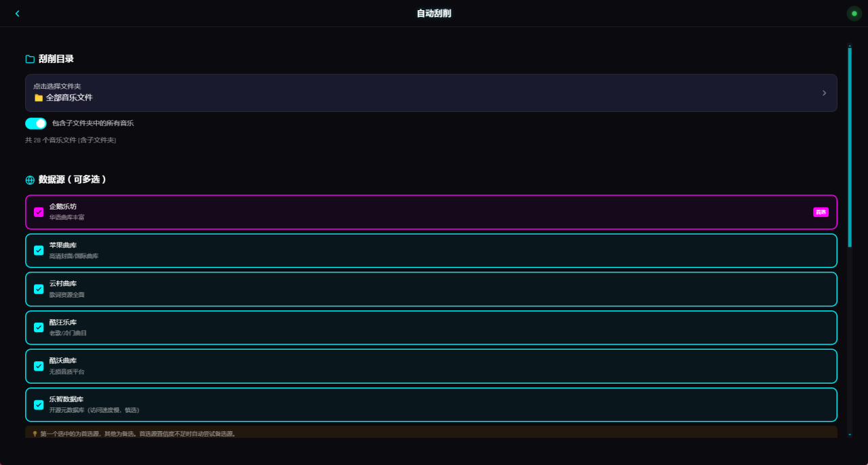
Task: Go back using the top-left arrow
Action: [17, 14]
